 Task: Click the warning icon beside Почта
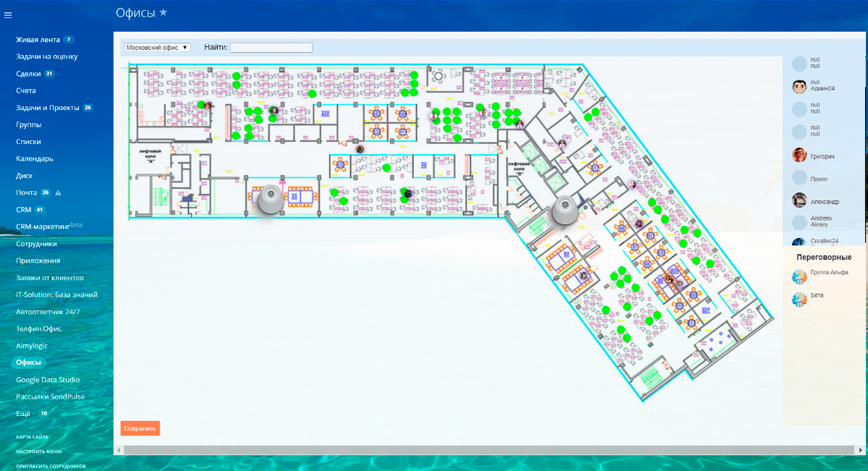[58, 193]
